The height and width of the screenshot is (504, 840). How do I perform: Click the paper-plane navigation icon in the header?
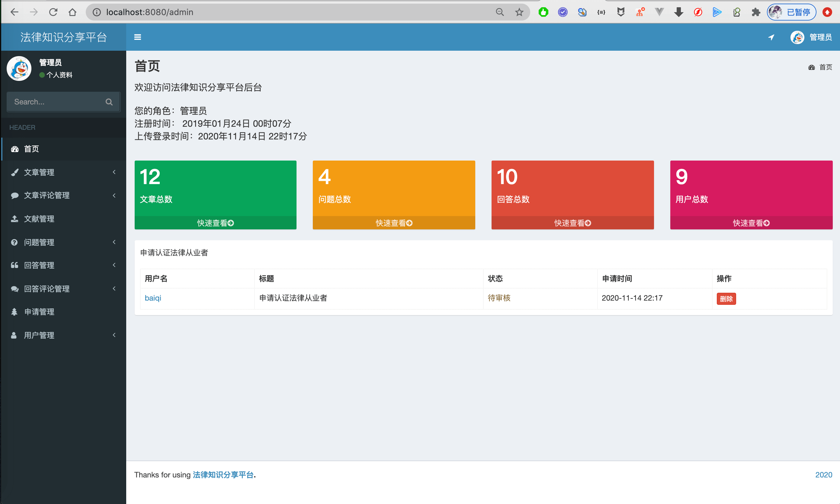click(x=771, y=37)
